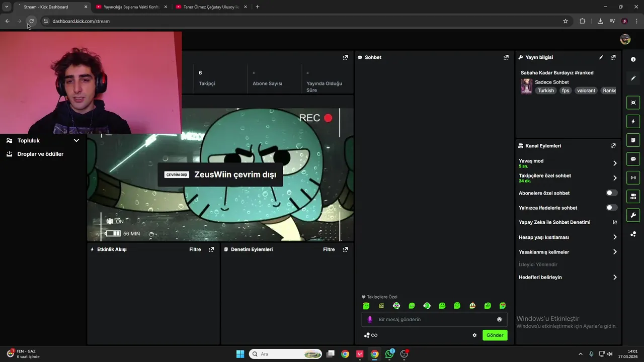Pop out the Denetim Eylemleri panel
Image resolution: width=644 pixels, height=362 pixels.
pos(345,249)
